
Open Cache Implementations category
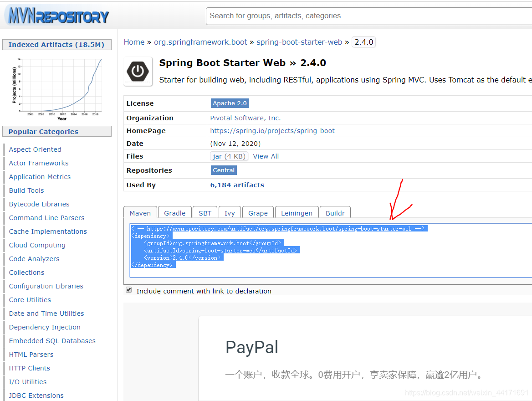pyautogui.click(x=48, y=231)
